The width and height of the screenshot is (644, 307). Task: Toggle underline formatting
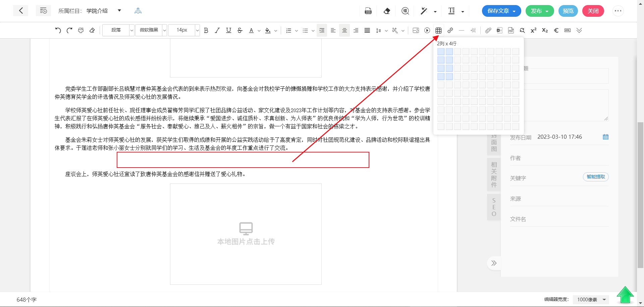pyautogui.click(x=228, y=30)
